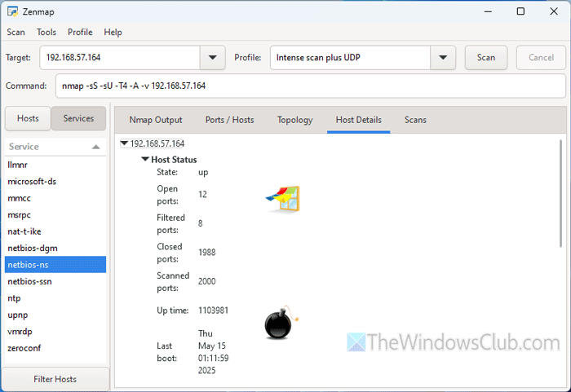This screenshot has height=392, width=571.
Task: Click the filtered ports value 8
Action: pyautogui.click(x=201, y=223)
